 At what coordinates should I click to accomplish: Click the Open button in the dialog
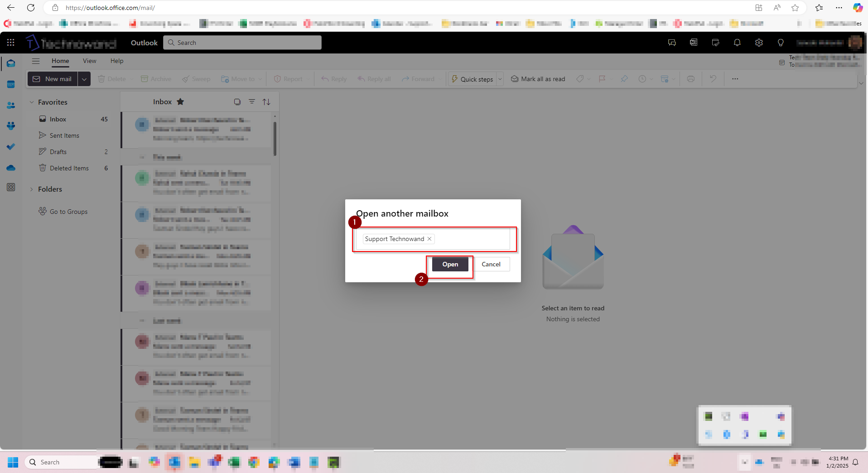point(450,264)
